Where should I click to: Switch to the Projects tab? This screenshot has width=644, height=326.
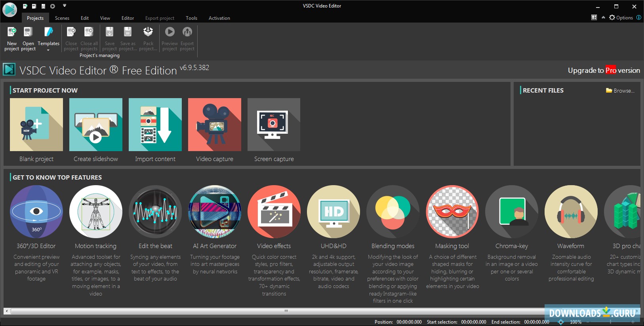tap(35, 18)
